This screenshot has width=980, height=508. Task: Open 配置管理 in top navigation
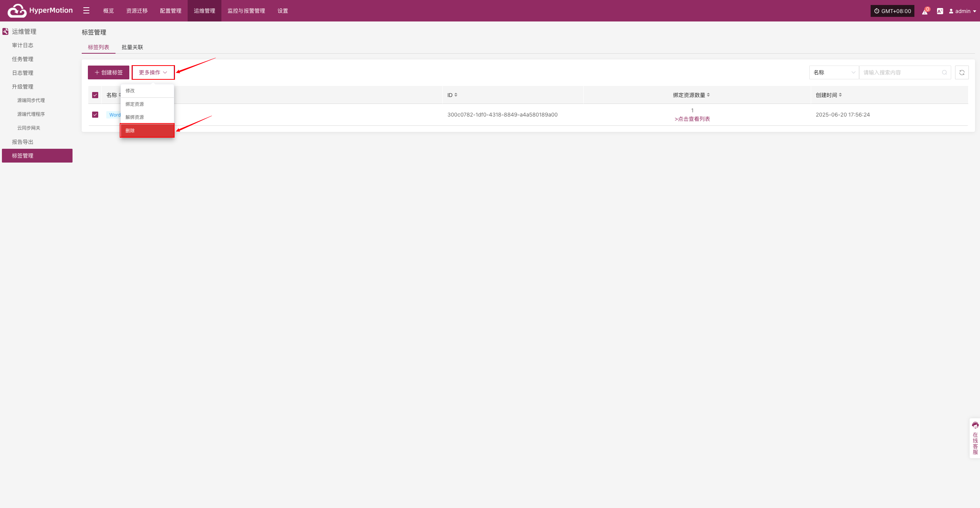click(x=171, y=11)
